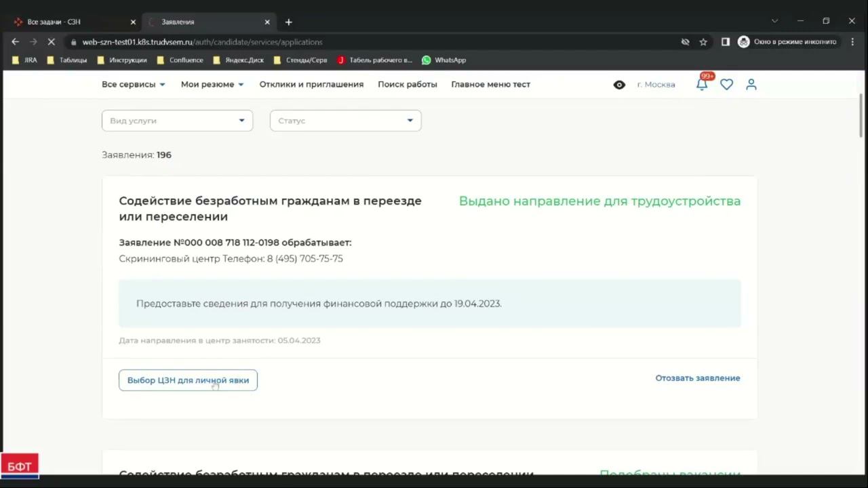
Task: Click 'Дата направления в центр занятости' text
Action: 219,341
